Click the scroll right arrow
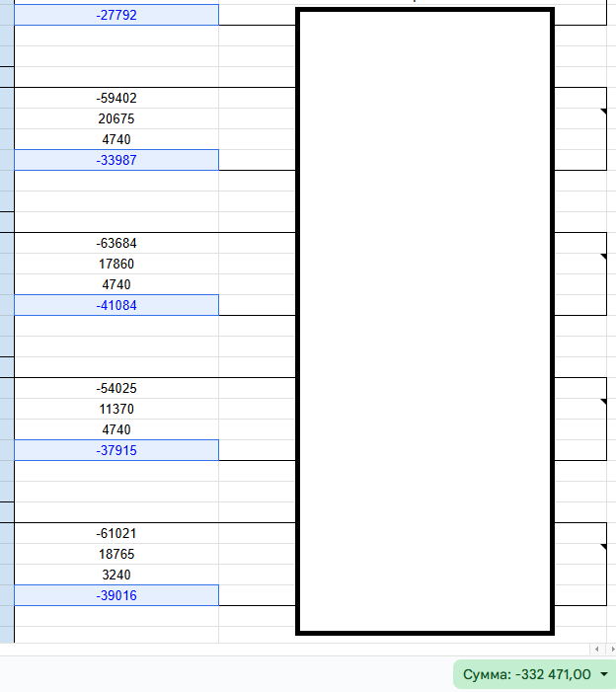 (x=610, y=649)
